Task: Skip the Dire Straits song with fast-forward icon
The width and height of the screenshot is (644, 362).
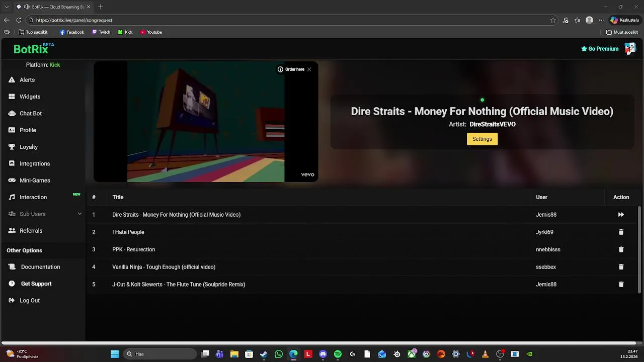Action: (x=621, y=215)
